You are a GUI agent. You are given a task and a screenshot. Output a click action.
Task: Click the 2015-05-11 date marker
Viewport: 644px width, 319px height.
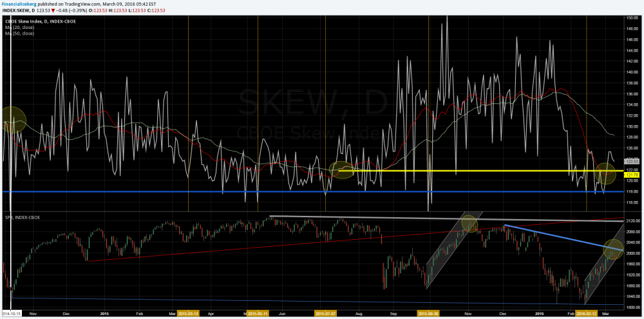[x=258, y=313]
